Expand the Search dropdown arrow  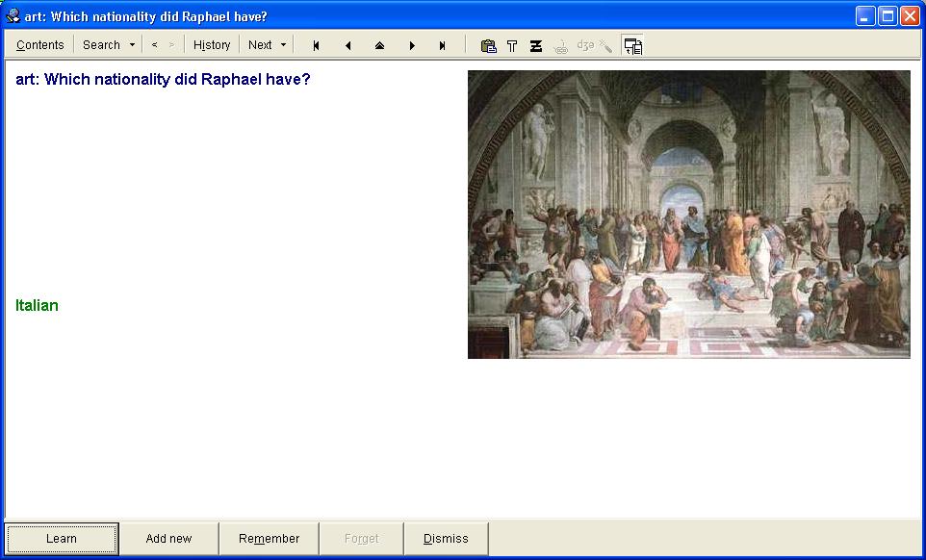(x=132, y=45)
